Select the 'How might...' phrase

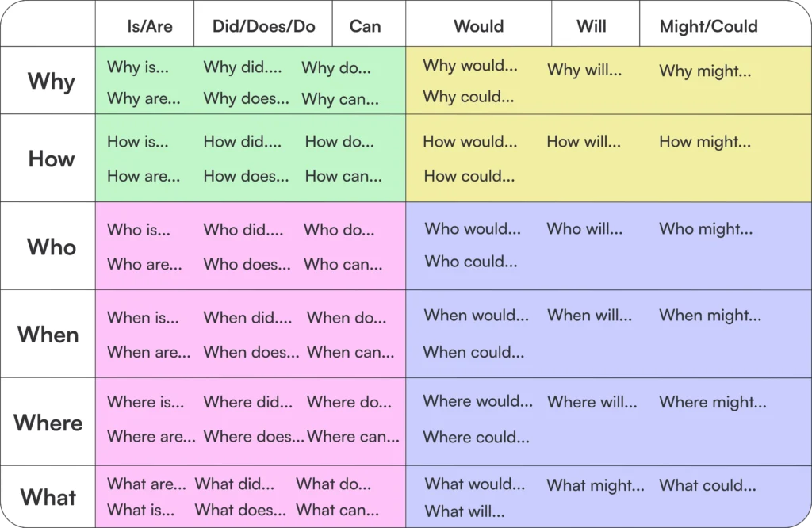pyautogui.click(x=705, y=143)
